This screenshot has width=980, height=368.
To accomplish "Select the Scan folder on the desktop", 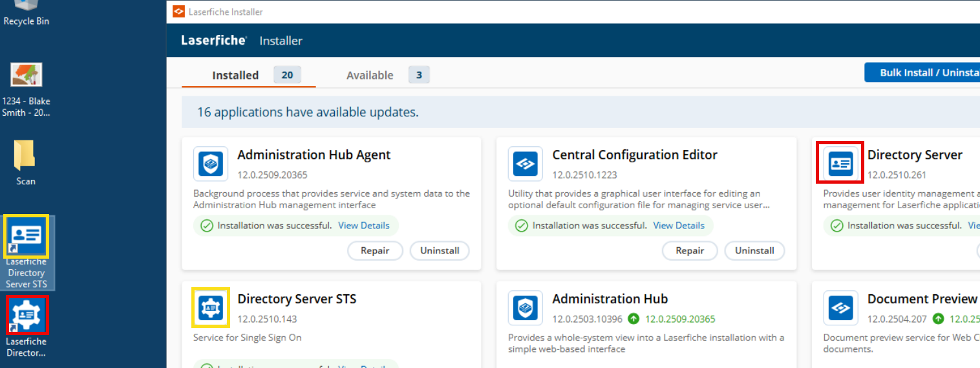I will (x=26, y=162).
